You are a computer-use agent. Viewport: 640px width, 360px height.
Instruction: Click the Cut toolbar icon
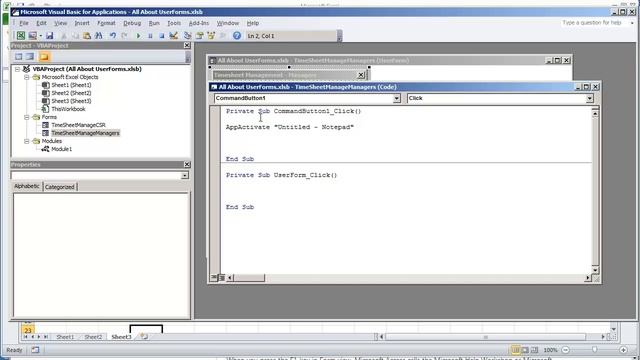(x=64, y=36)
